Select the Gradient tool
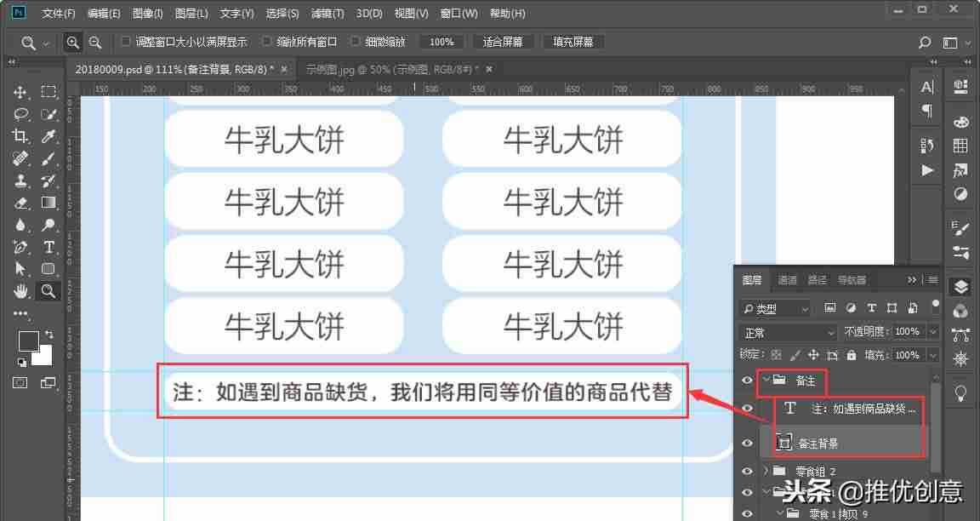This screenshot has width=980, height=521. (x=48, y=203)
